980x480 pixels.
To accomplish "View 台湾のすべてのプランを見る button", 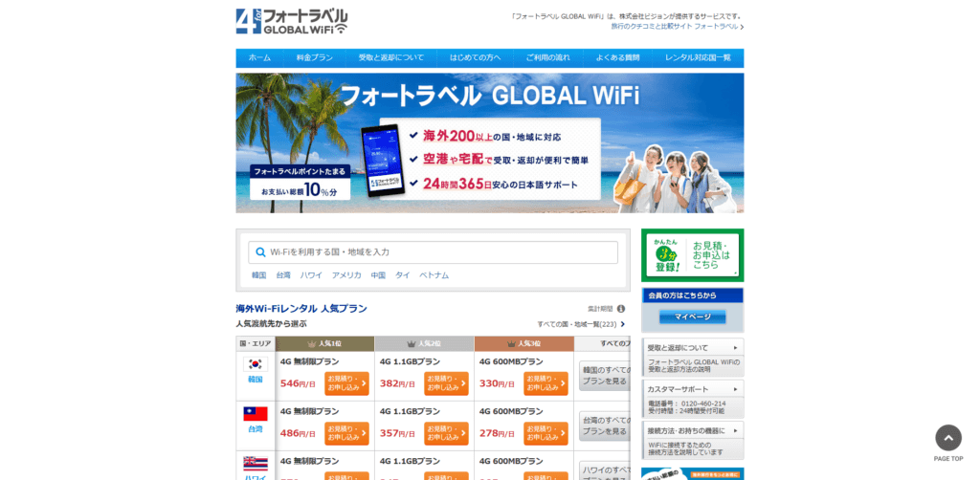I will tap(605, 425).
